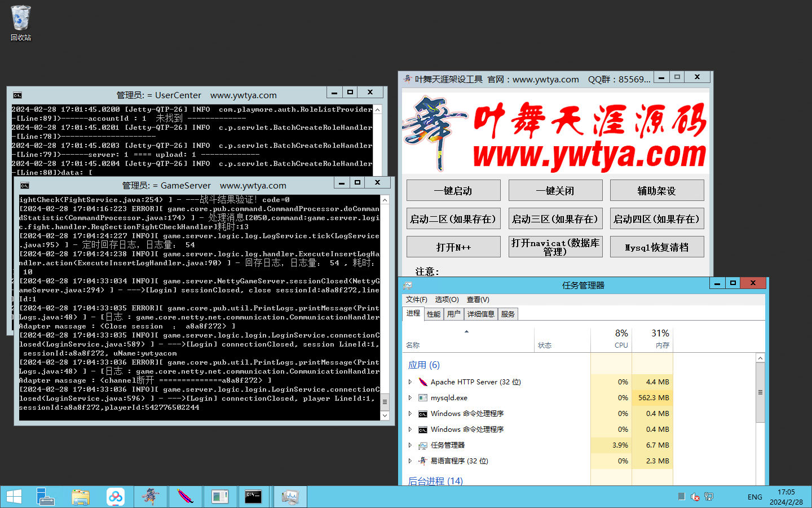Click the dancer tool taskbar icon
This screenshot has height=508, width=812.
pos(151,497)
